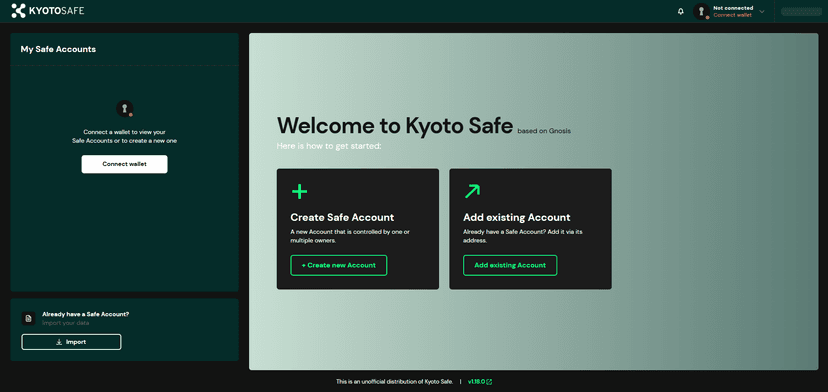Open the notifications bell
Image resolution: width=828 pixels, height=392 pixels.
point(681,12)
